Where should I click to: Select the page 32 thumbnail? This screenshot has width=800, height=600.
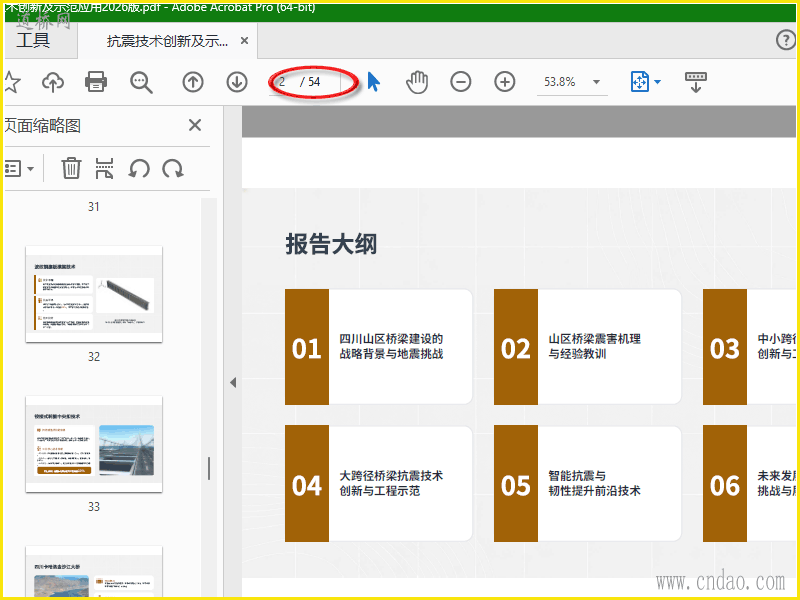[94, 294]
